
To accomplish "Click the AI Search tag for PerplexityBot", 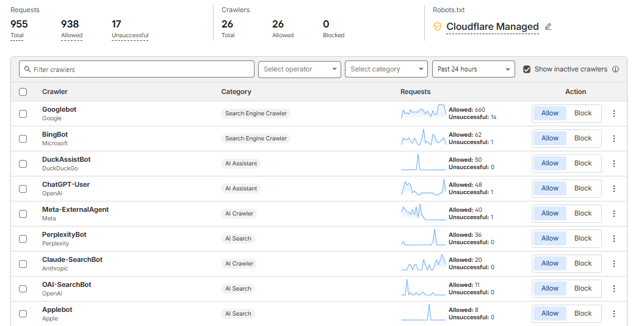I will click(x=238, y=239).
